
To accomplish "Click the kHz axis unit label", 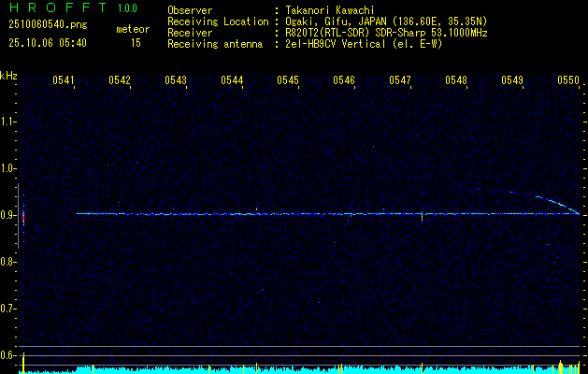I will point(8,76).
